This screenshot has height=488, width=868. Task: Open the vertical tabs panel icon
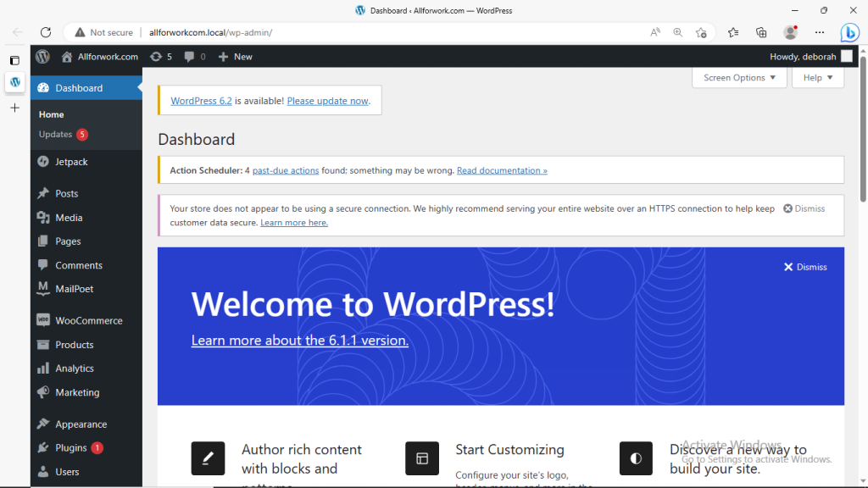(15, 60)
